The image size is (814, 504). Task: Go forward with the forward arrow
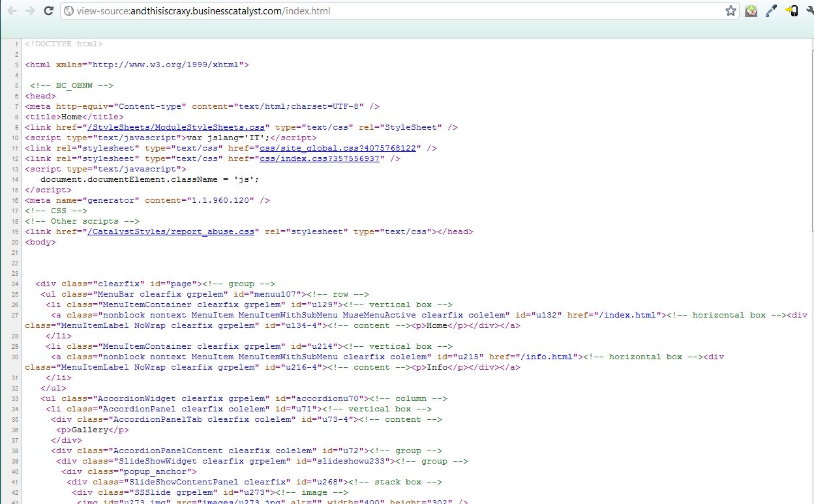click(30, 10)
